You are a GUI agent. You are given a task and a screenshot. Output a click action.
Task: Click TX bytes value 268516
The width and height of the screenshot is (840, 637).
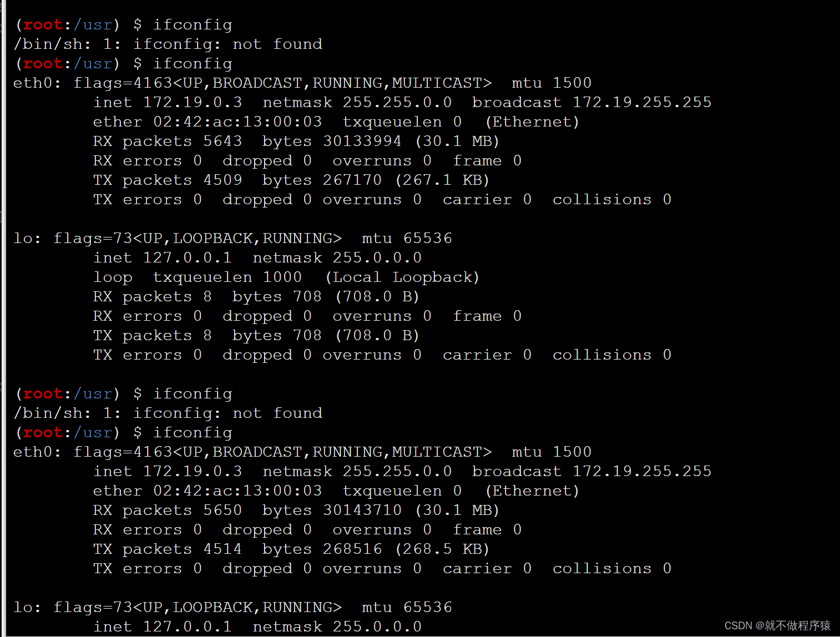pos(352,549)
